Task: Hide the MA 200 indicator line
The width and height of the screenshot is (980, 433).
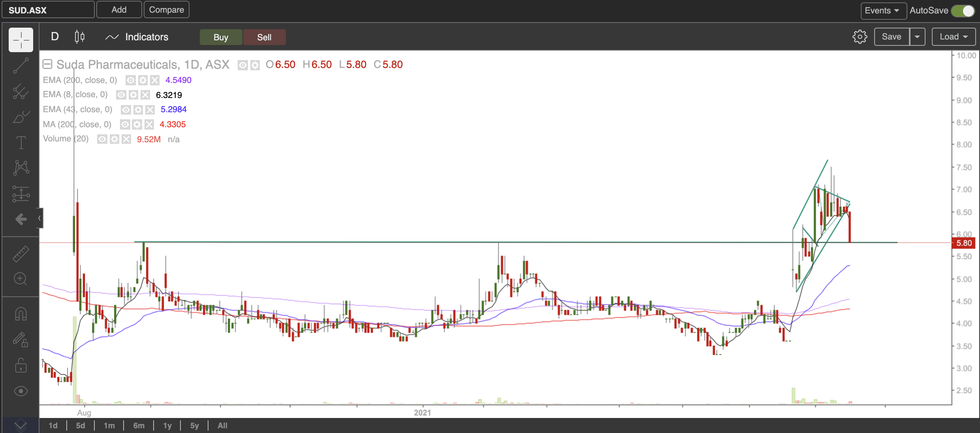Action: (125, 124)
